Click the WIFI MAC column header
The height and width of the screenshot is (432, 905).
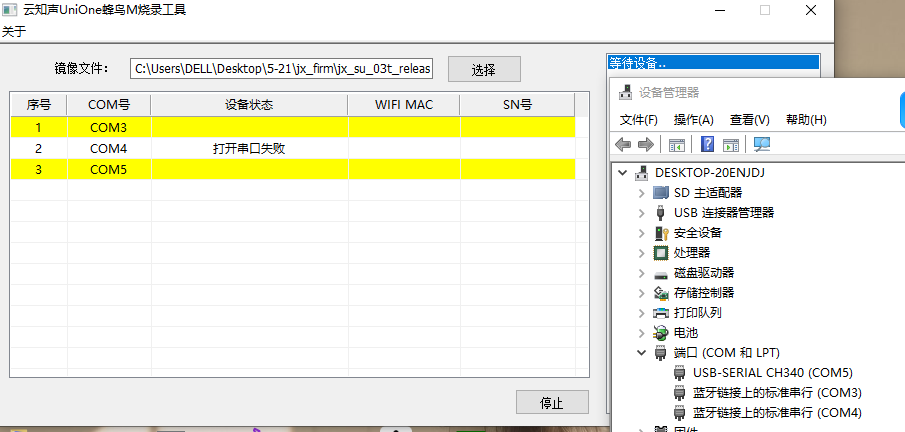[x=404, y=105]
